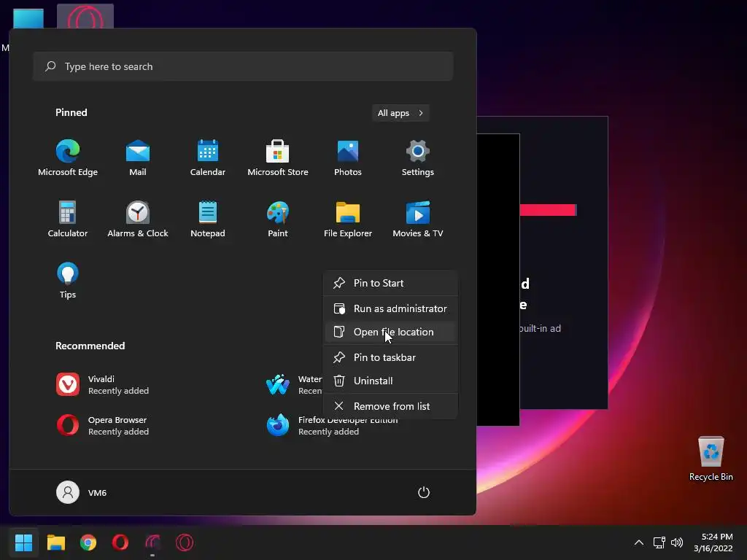The height and width of the screenshot is (560, 747).
Task: Select Run as administrator
Action: click(390, 308)
